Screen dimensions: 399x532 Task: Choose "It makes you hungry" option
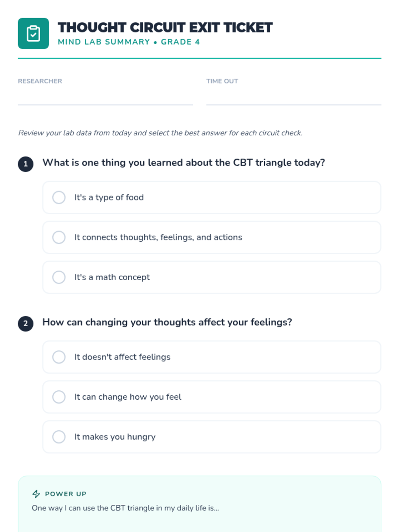click(211, 437)
